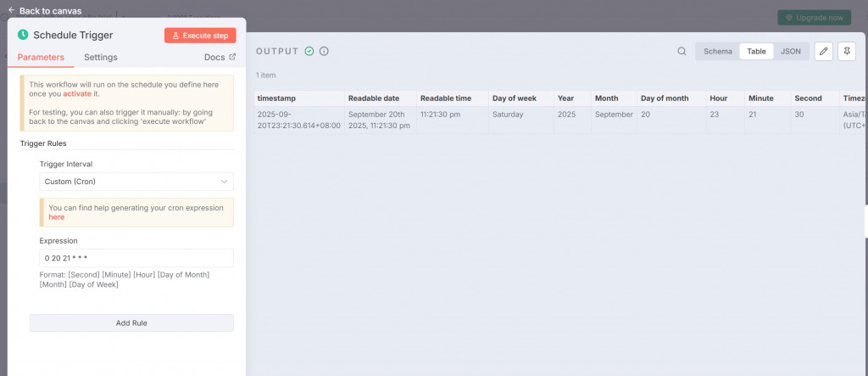Image resolution: width=868 pixels, height=376 pixels.
Task: Click the cron Expression input field
Action: [136, 258]
